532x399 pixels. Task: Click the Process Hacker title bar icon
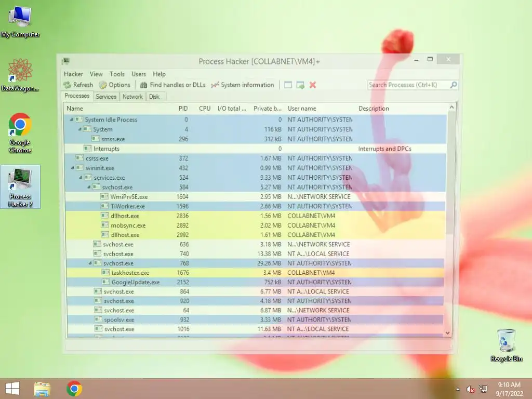66,61
